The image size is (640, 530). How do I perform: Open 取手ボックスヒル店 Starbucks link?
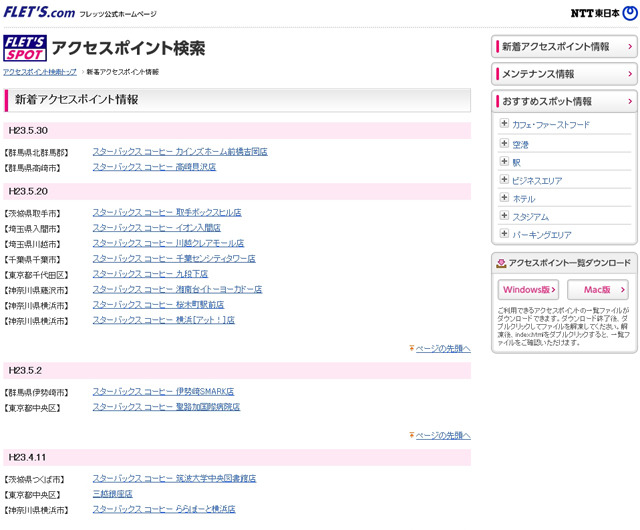(167, 213)
